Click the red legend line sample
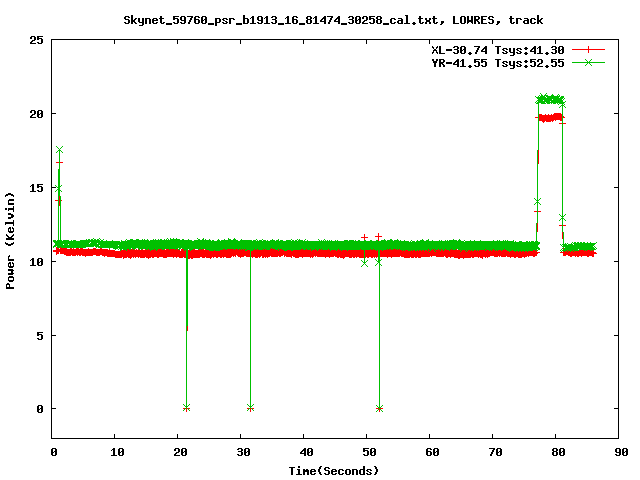This screenshot has width=640, height=480. pyautogui.click(x=588, y=50)
